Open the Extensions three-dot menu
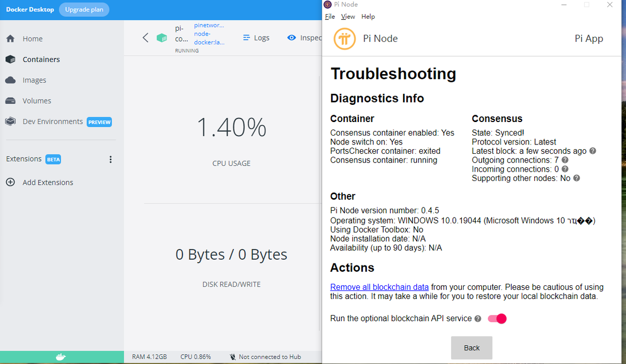The width and height of the screenshot is (626, 364). tap(111, 159)
